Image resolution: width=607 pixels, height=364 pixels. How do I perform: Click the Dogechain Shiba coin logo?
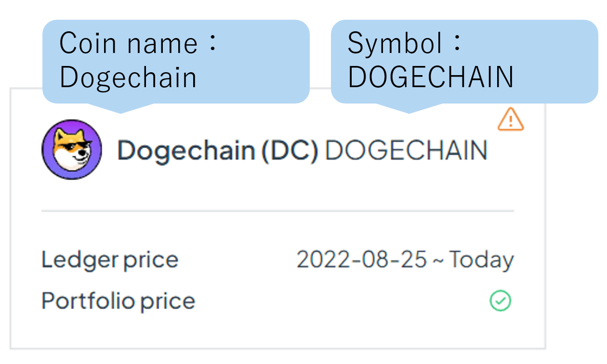coord(72,150)
